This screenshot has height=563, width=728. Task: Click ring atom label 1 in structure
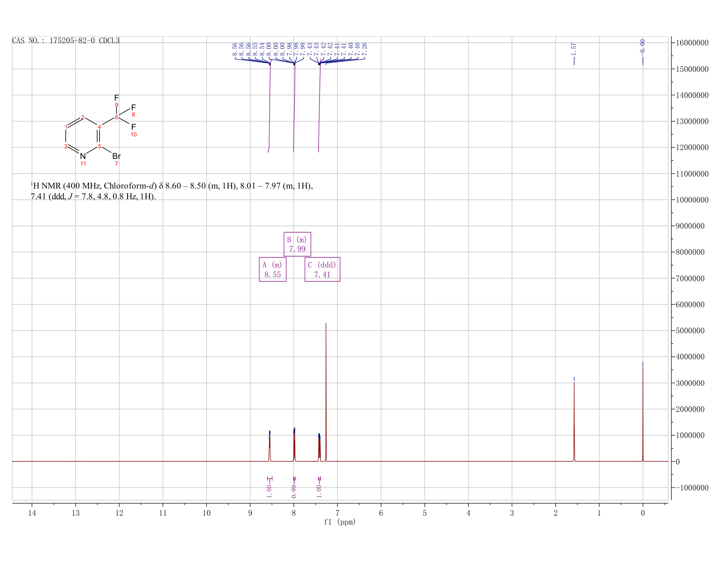point(66,127)
